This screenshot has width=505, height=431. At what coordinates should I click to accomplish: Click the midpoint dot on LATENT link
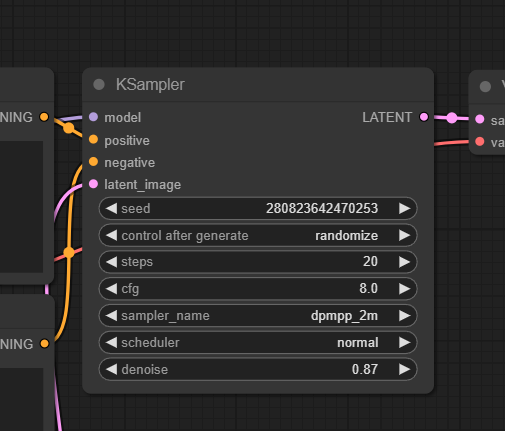click(452, 118)
